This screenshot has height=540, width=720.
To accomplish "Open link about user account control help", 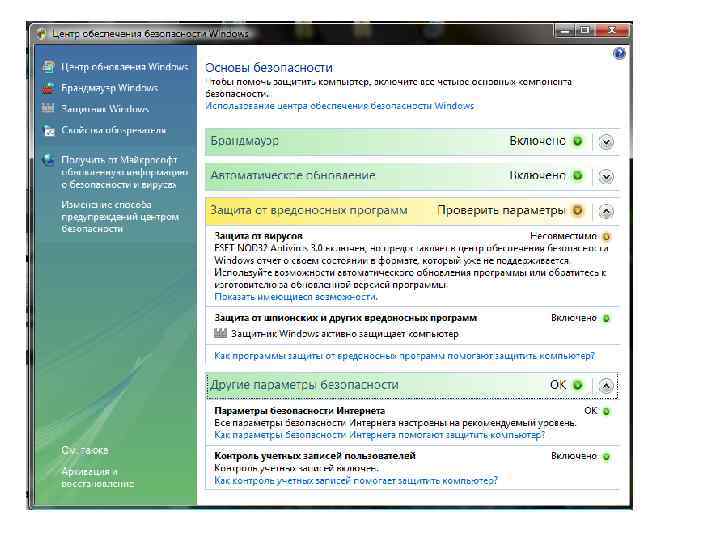I will (x=356, y=481).
